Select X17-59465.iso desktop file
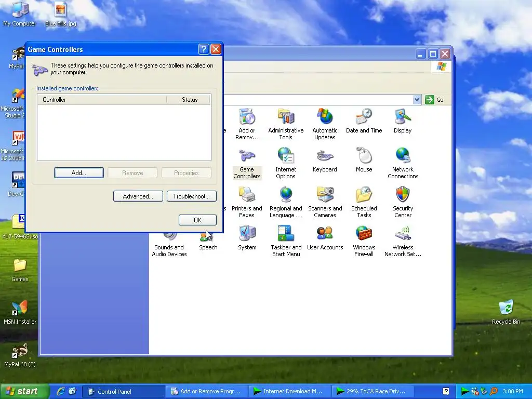The height and width of the screenshot is (399, 532). [20, 227]
